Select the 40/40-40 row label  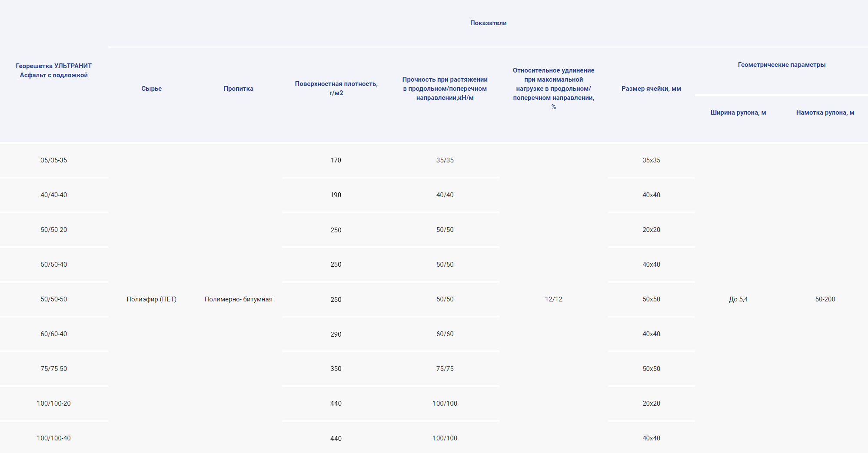click(x=54, y=195)
